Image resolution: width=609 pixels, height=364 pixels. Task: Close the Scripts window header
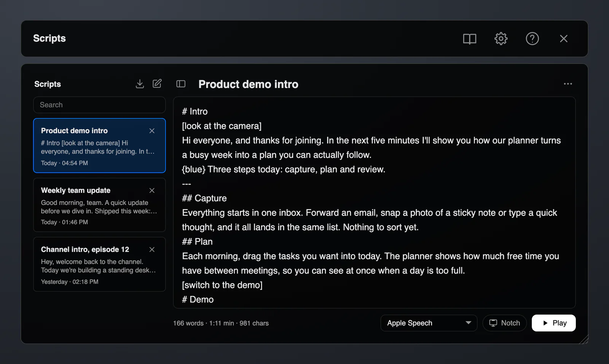pyautogui.click(x=564, y=38)
